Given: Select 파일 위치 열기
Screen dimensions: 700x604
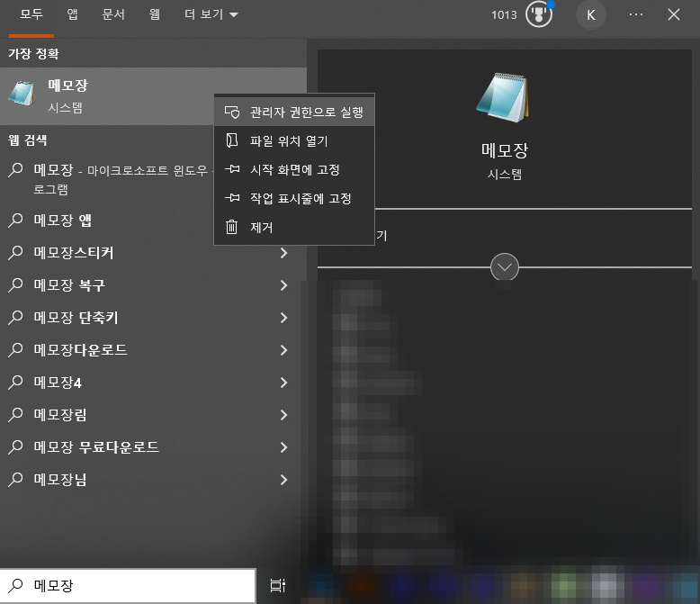Looking at the screenshot, I should (294, 140).
